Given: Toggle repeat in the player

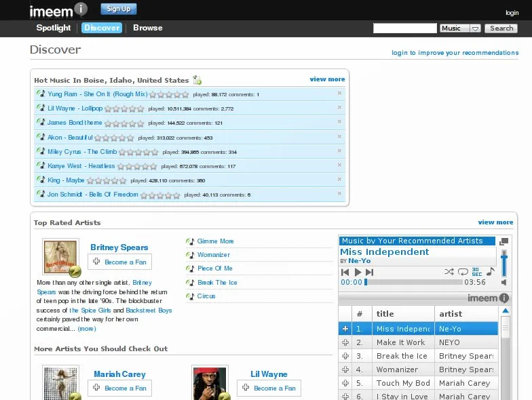Looking at the screenshot, I should coord(463,272).
